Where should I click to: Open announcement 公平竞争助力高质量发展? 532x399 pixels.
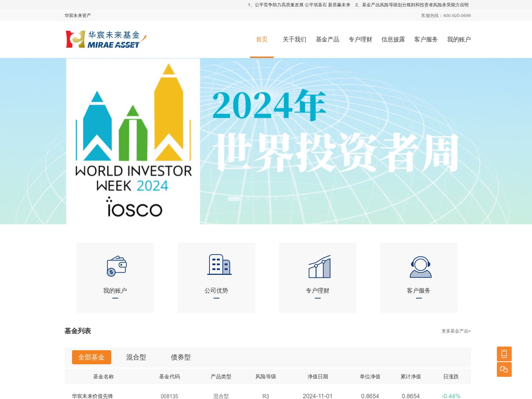(x=299, y=5)
